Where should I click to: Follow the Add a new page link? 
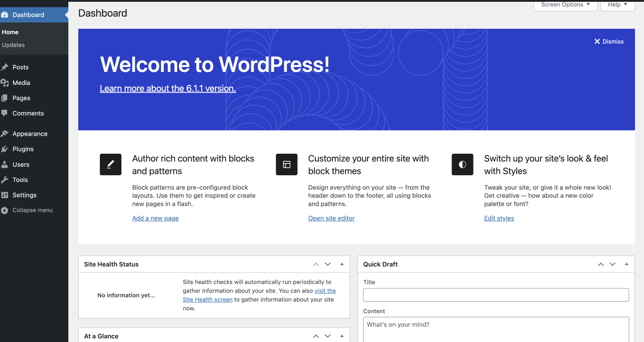pyautogui.click(x=155, y=218)
